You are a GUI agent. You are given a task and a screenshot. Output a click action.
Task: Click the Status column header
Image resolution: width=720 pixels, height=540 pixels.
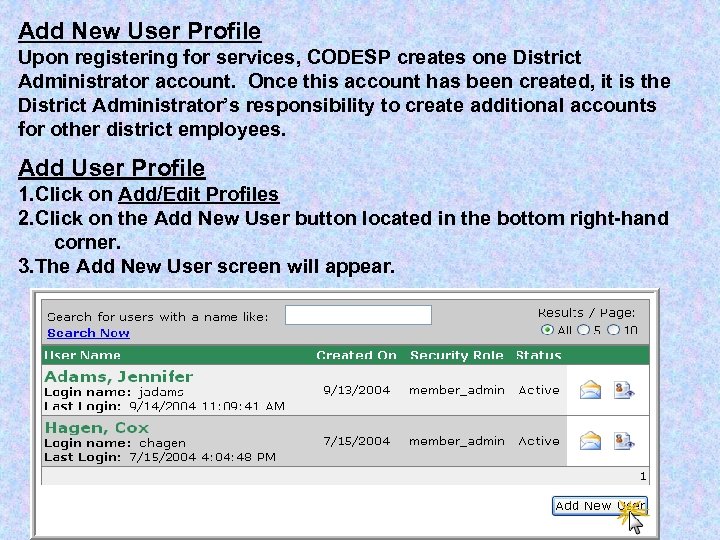click(x=538, y=355)
